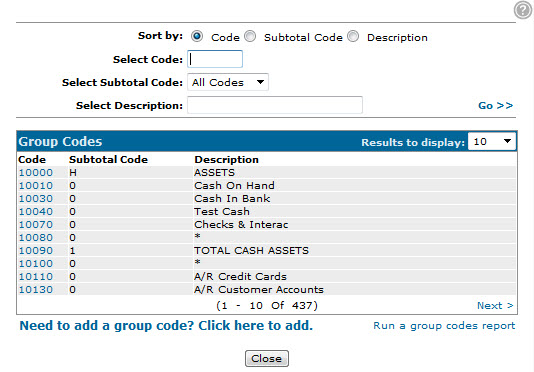
Task: Select the Code sort radio button
Action: tap(197, 36)
